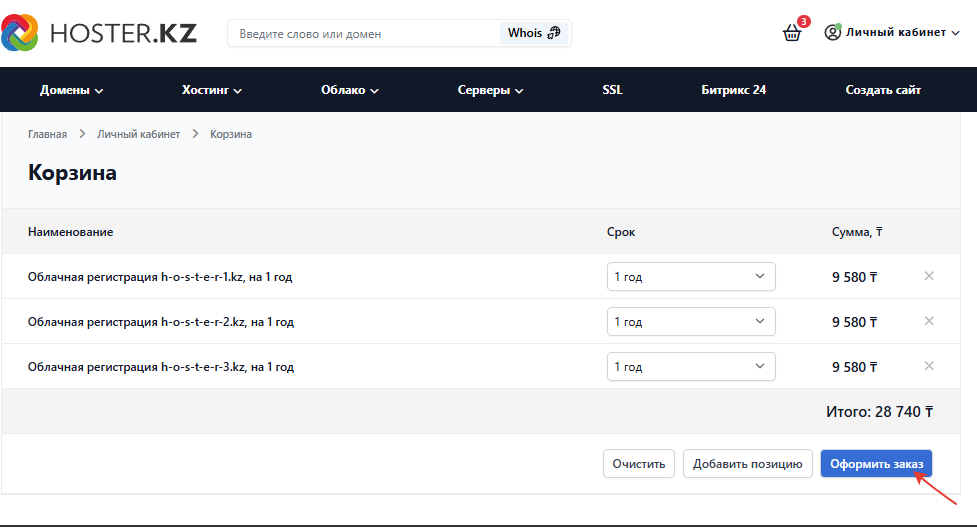
Task: Focus the domain search input field
Action: (x=365, y=34)
